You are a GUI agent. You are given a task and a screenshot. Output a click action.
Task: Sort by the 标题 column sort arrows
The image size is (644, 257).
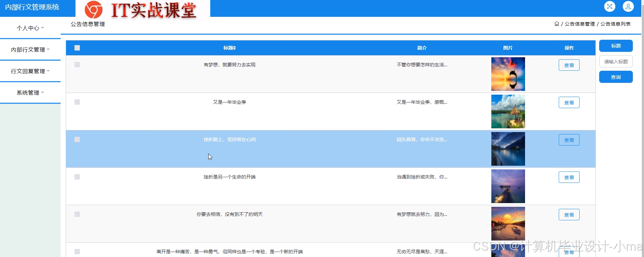tap(234, 48)
